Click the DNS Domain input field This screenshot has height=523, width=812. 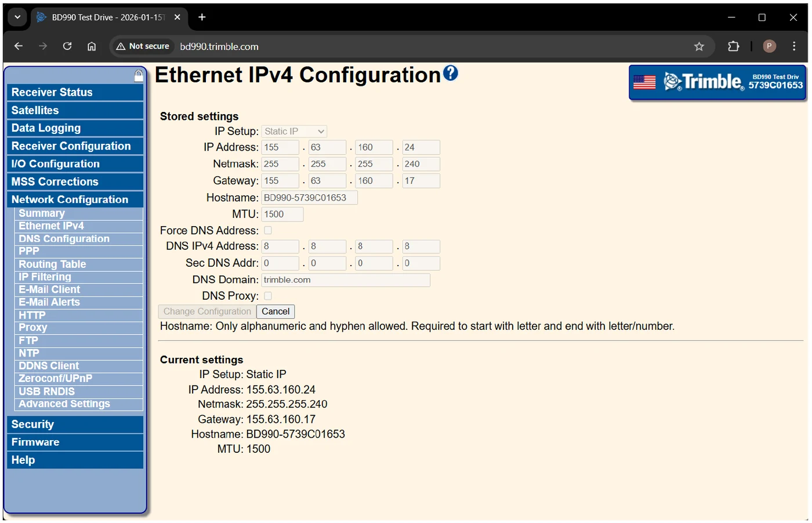tap(346, 280)
